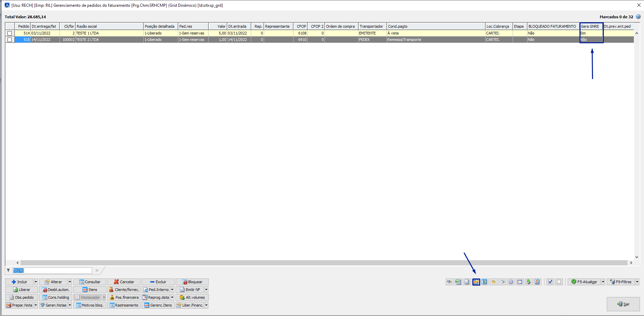
Task: Sort by the Pedido column header
Action: tap(23, 26)
